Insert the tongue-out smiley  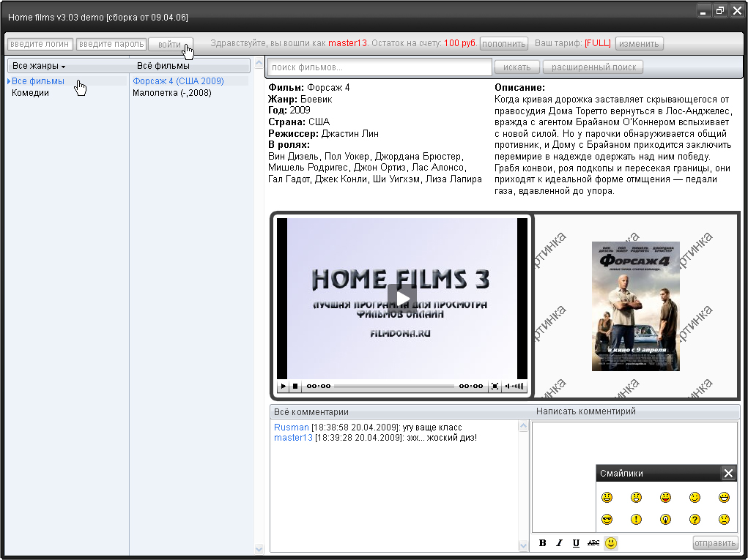click(x=665, y=498)
